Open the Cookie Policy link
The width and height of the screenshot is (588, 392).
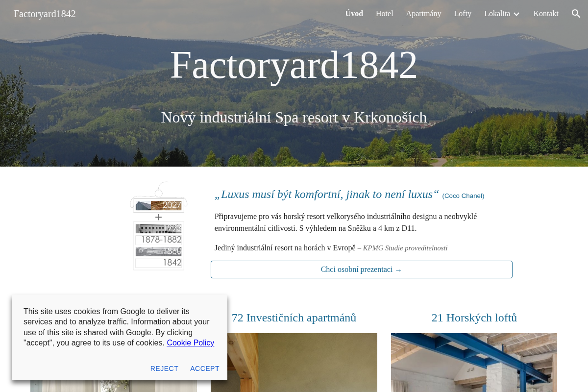pos(191,343)
